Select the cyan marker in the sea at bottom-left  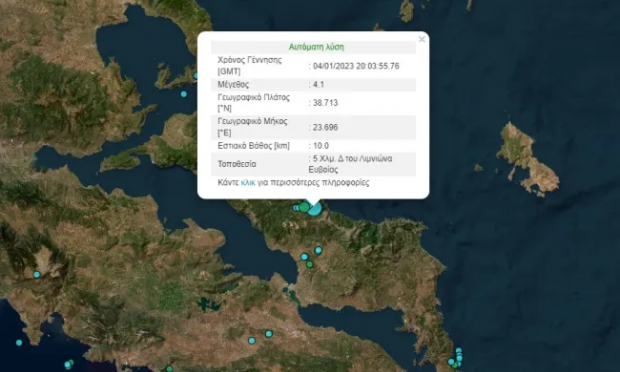[19, 343]
